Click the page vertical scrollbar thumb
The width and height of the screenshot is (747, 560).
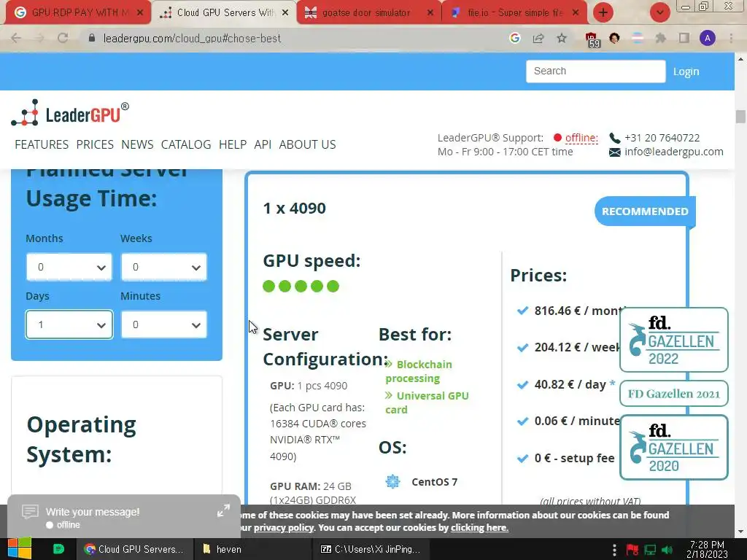coord(740,117)
